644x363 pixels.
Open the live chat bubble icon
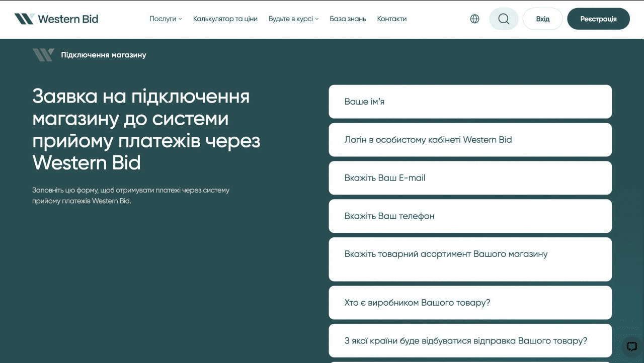click(632, 346)
